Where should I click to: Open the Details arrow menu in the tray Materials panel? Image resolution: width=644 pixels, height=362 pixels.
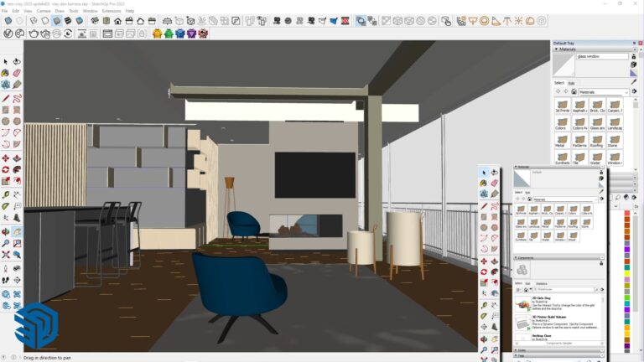pyautogui.click(x=635, y=91)
